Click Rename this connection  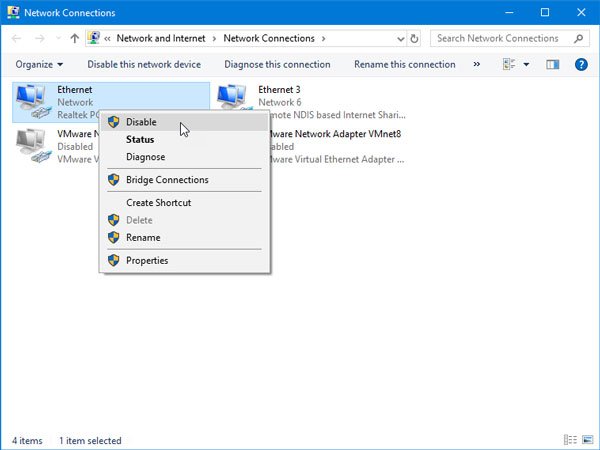coord(405,64)
